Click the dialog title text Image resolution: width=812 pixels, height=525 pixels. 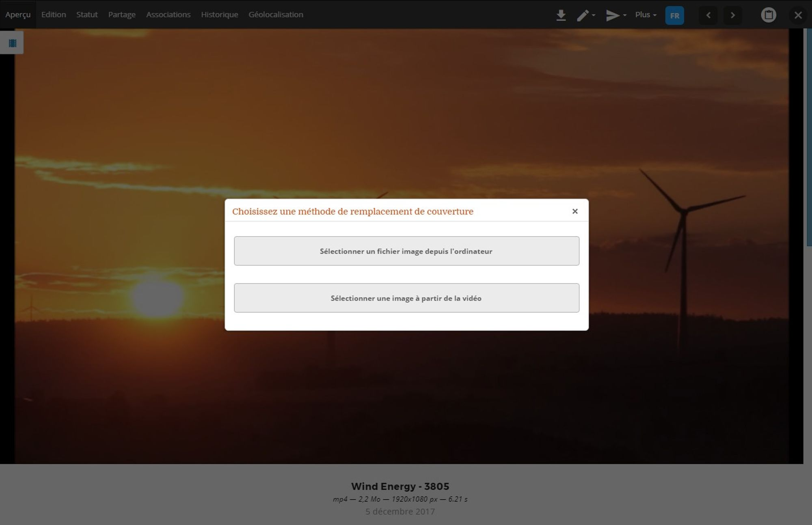pos(352,211)
